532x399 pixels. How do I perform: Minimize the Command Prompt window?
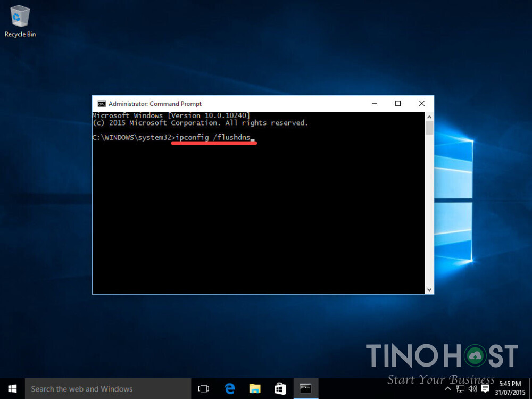pyautogui.click(x=375, y=104)
